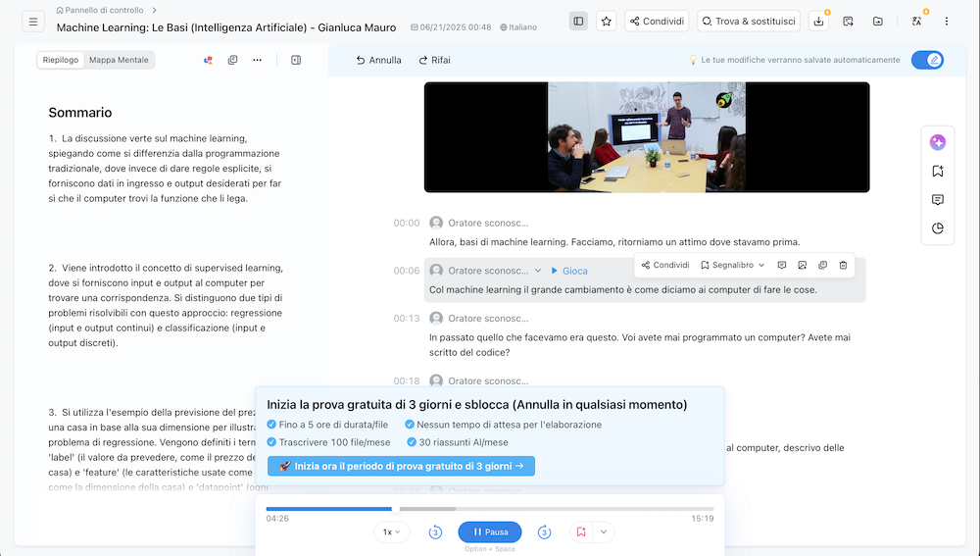Open the hamburger menu at top left

click(33, 22)
